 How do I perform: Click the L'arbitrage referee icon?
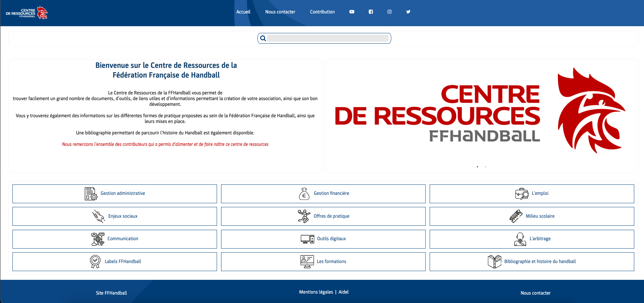point(520,239)
